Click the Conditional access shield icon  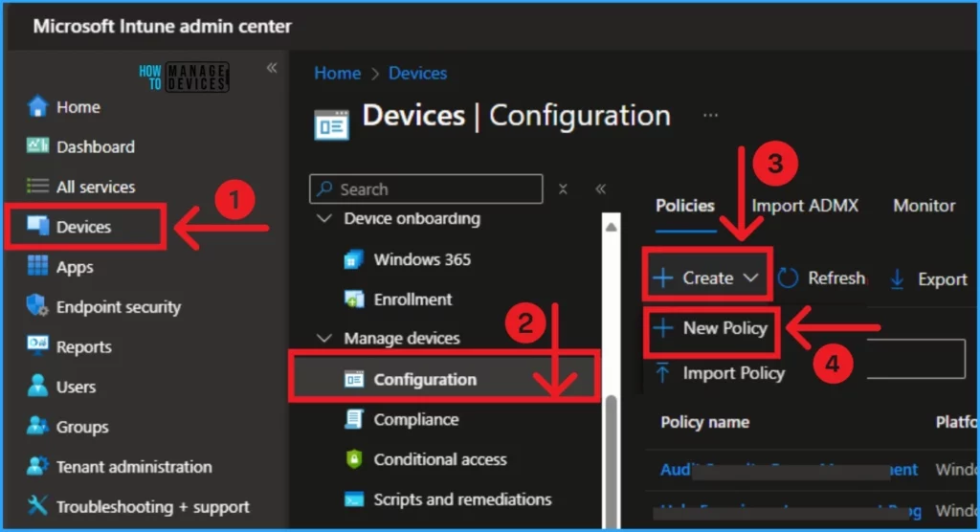(354, 459)
